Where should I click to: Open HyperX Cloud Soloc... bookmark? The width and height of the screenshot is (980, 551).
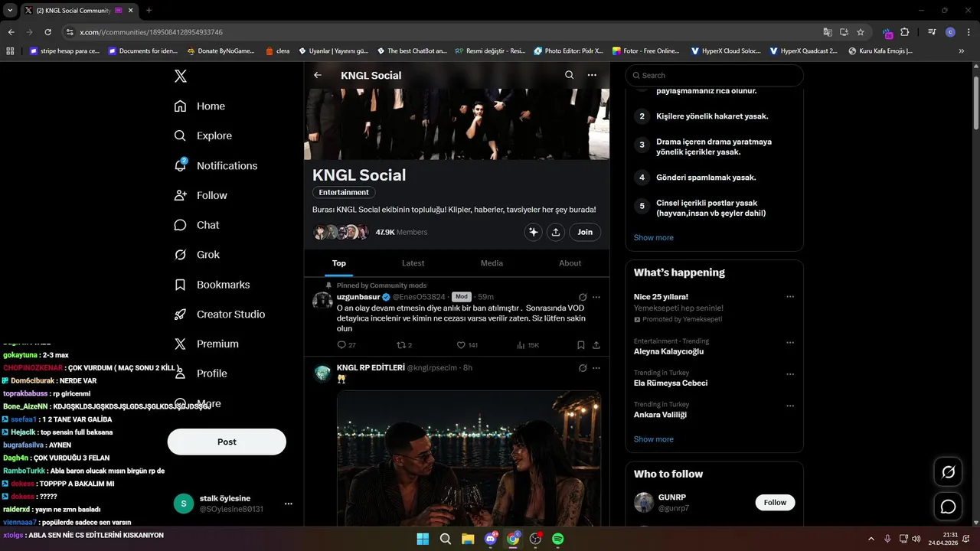(725, 51)
